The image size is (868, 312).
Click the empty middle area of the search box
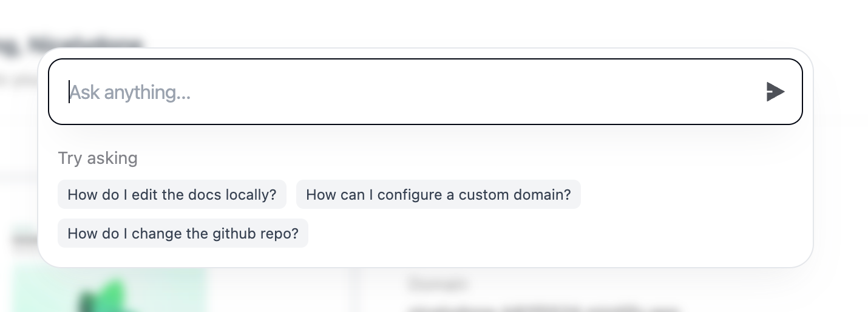[x=455, y=92]
